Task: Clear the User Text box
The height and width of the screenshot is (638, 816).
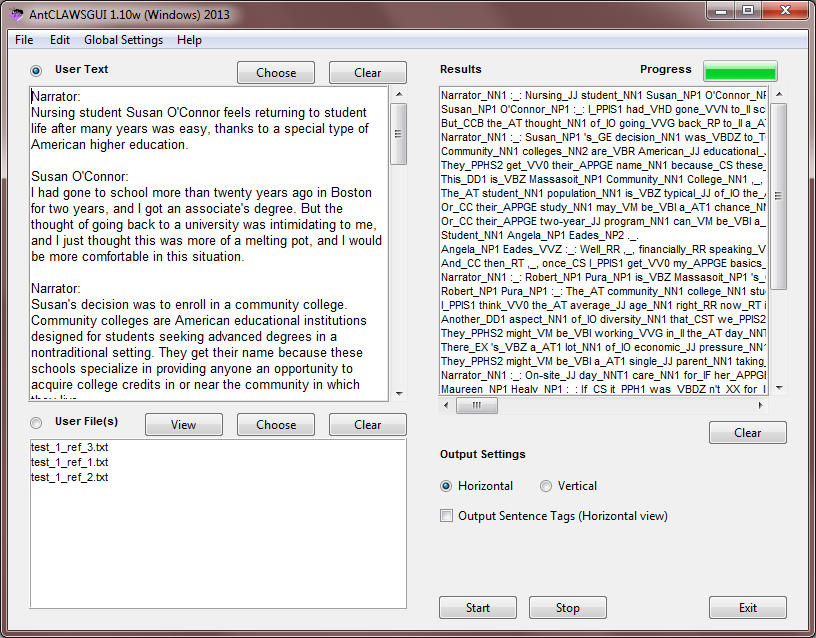Action: point(367,73)
